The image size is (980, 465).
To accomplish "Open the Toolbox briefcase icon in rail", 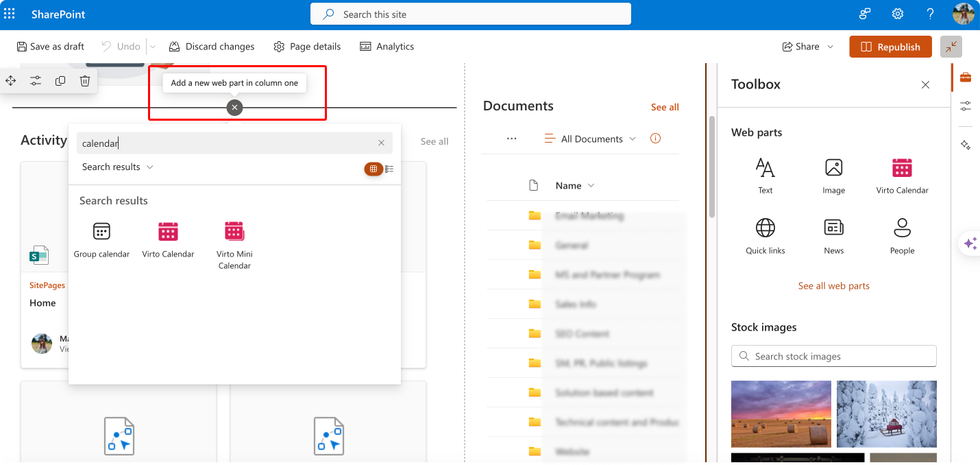I will coord(966,77).
